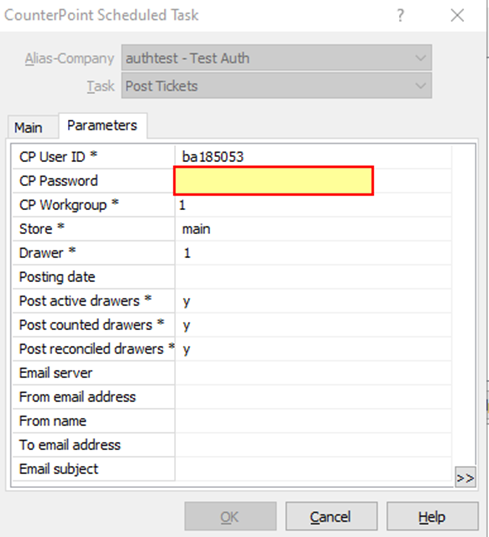The height and width of the screenshot is (537, 489).
Task: Click the 'Alias-Company' field label
Action: point(69,59)
